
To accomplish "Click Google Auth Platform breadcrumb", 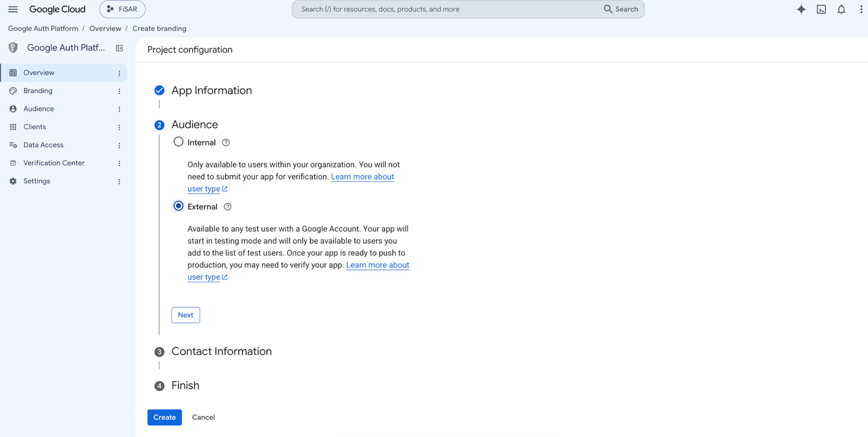I will [43, 28].
